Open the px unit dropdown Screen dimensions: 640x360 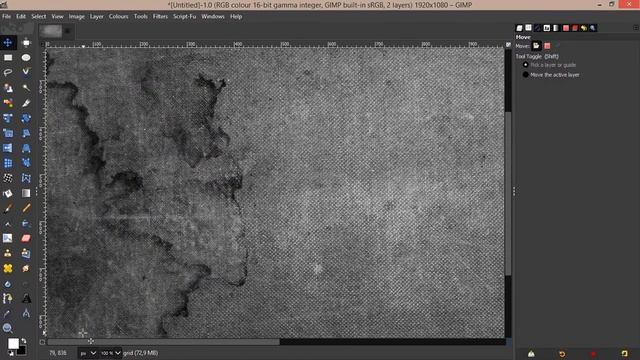click(88, 353)
